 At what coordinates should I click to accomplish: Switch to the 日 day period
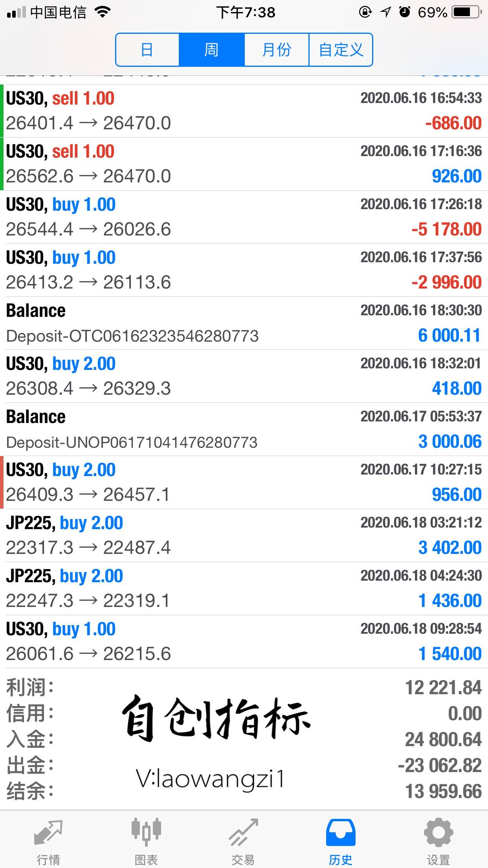point(147,50)
